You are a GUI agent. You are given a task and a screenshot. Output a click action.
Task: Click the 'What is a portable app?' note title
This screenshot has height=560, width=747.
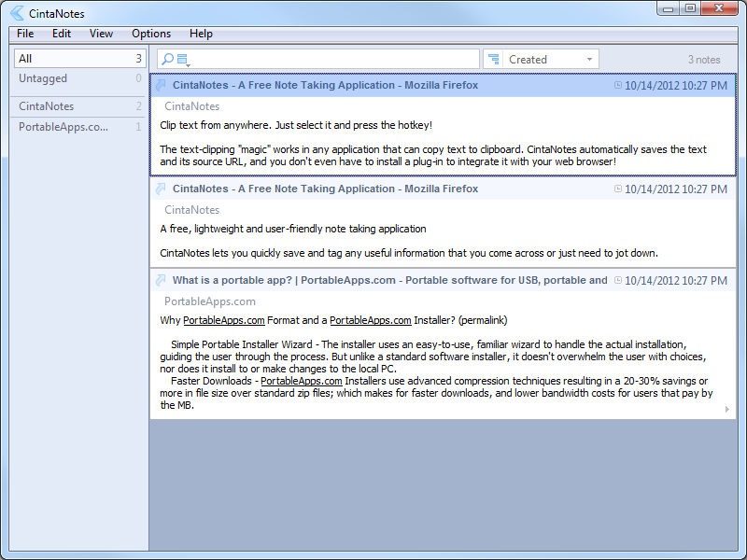point(389,281)
